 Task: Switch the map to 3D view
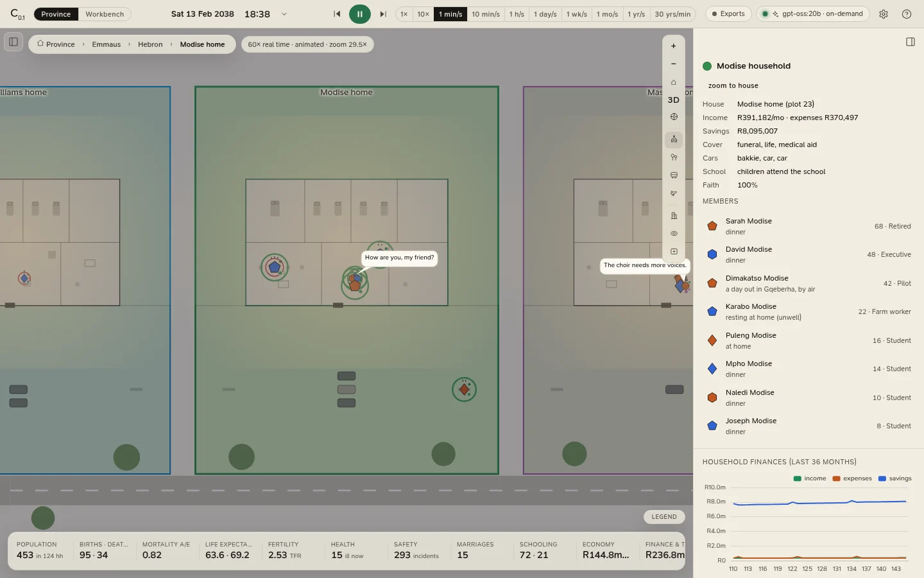[x=673, y=100]
